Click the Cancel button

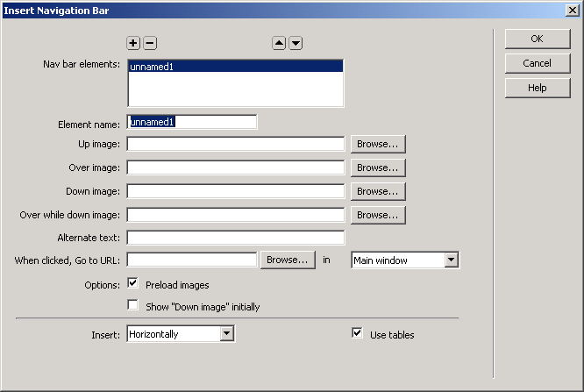[x=538, y=63]
